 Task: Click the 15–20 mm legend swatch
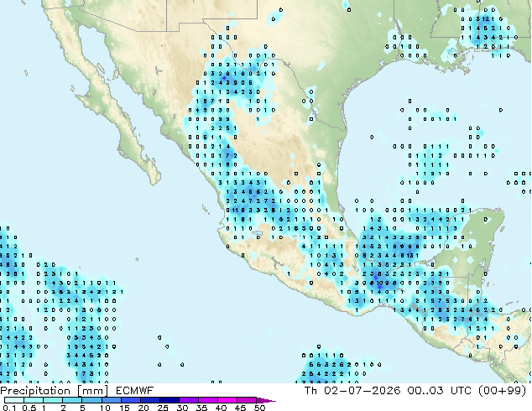pyautogui.click(x=130, y=400)
